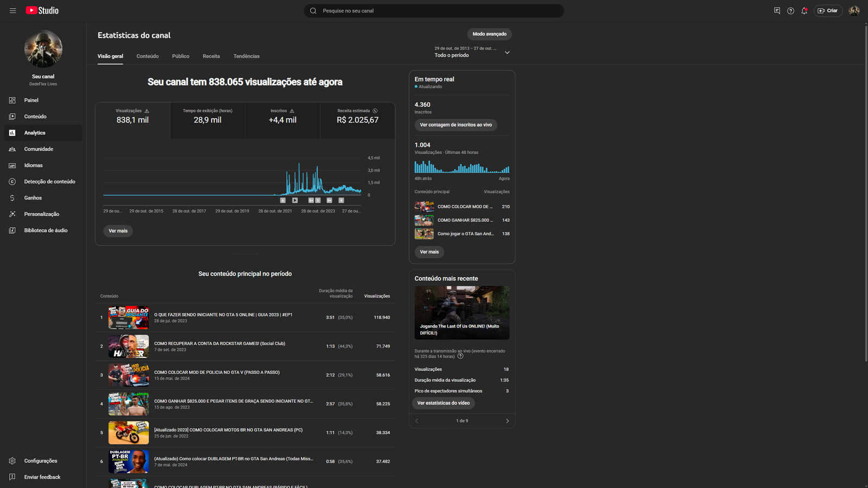
Task: Open the help question mark icon
Action: click(x=790, y=11)
